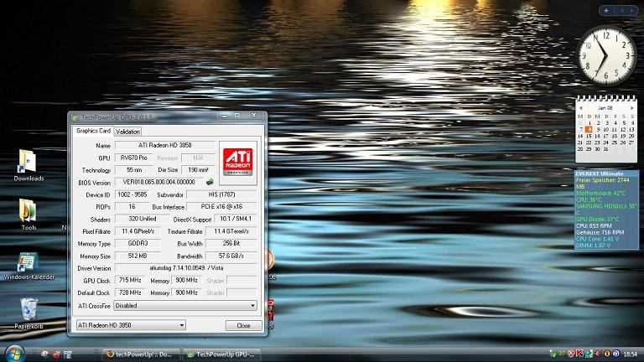Click the Device ID field 1002 - 9505
Image resolution: width=644 pixels, height=362 pixels.
pos(132,194)
